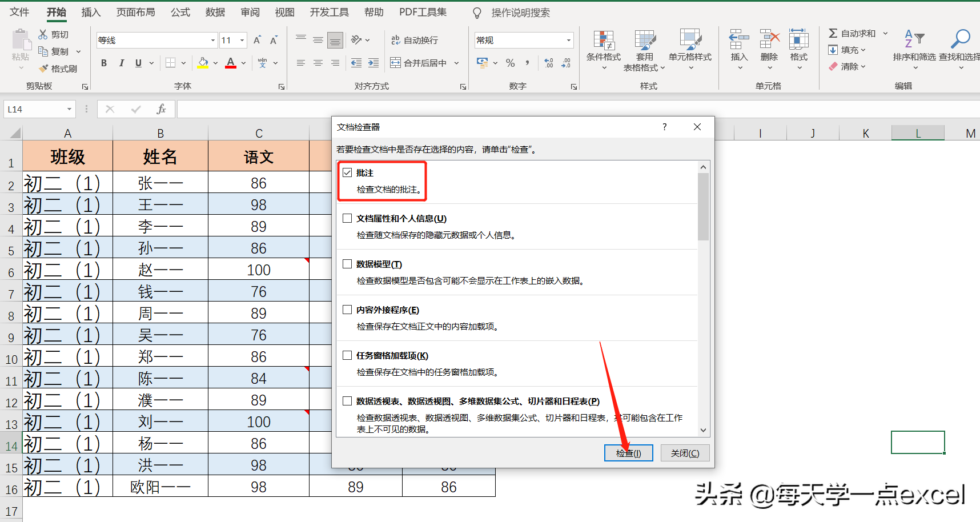The image size is (980, 522).
Task: Open Cell Styles (单元格样式)
Action: (690, 50)
